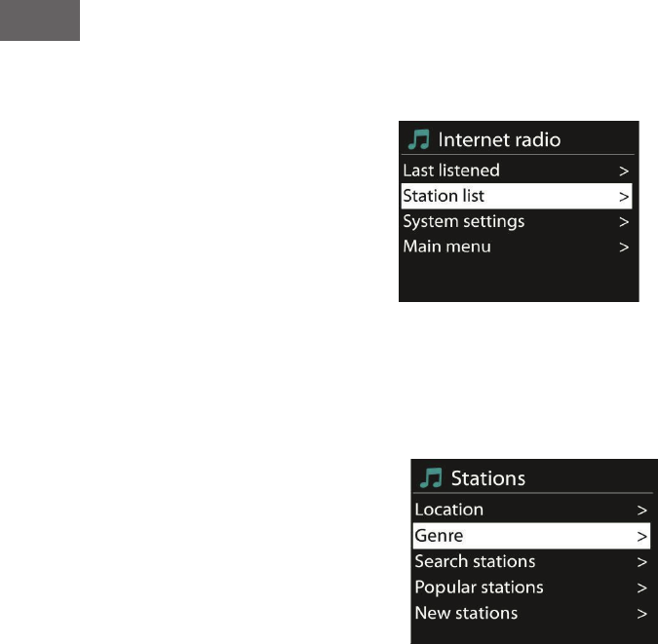Expand the Popular stations chevron
Image resolution: width=658 pixels, height=644 pixels.
point(642,587)
